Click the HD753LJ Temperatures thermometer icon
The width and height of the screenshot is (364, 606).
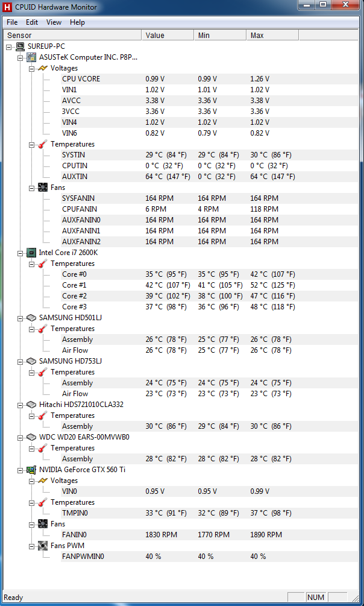point(43,372)
